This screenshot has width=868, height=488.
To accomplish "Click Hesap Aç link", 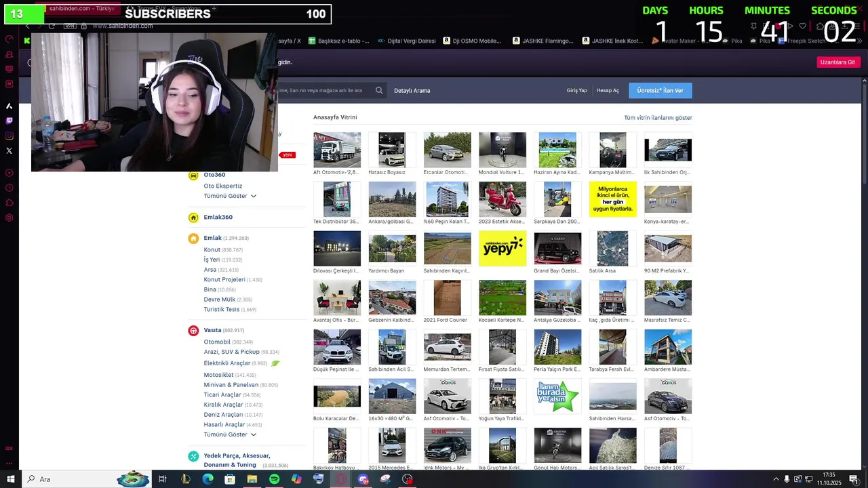I will tap(608, 90).
